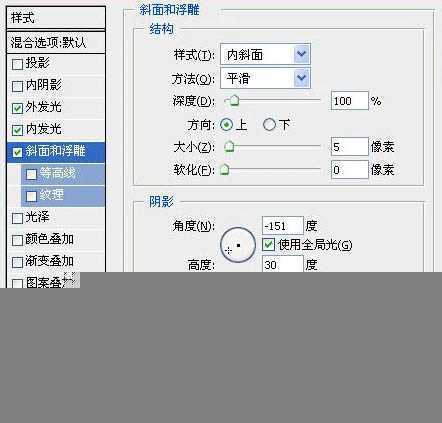Select the 下 direction radio button
The image size is (442, 423).
(x=269, y=125)
